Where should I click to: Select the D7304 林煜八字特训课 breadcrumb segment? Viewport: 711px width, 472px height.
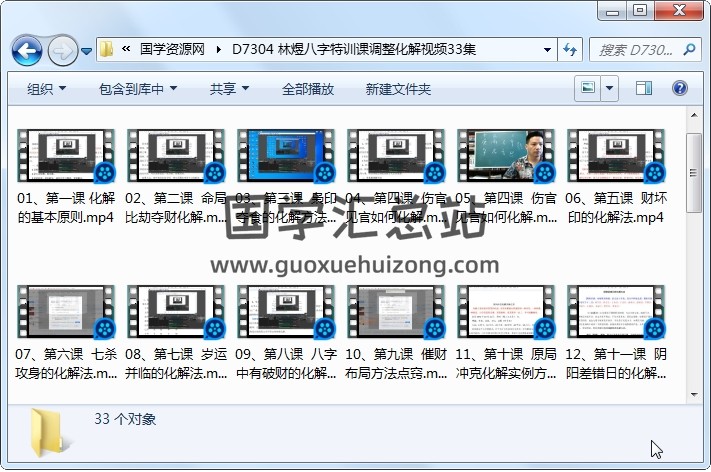pyautogui.click(x=354, y=49)
